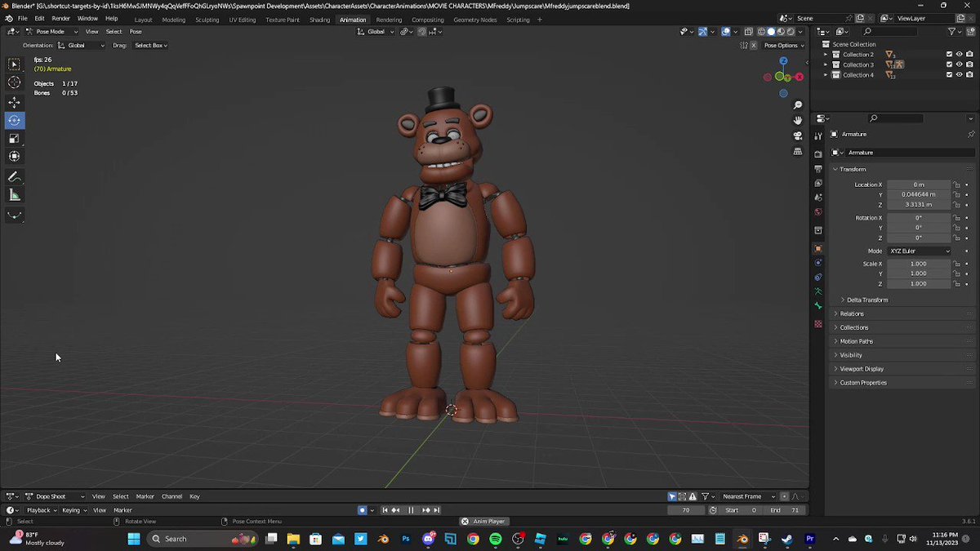Toggle X-Ray viewport display
Image resolution: width=980 pixels, height=551 pixels.
click(747, 32)
